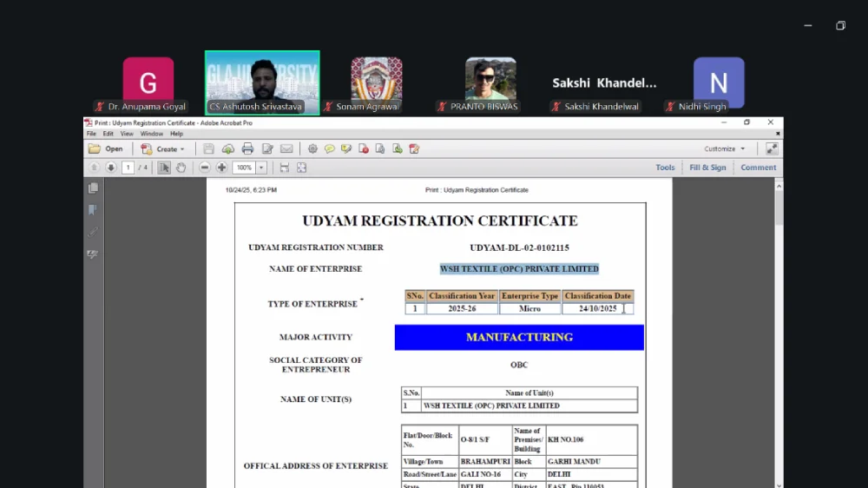
Task: Open the Attachments paperclip panel
Action: tap(93, 232)
